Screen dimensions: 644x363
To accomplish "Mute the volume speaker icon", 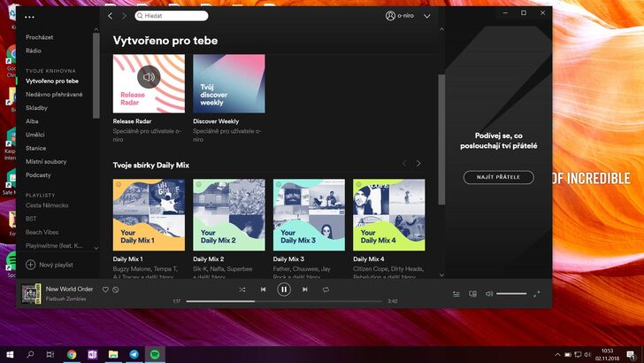I will click(488, 293).
